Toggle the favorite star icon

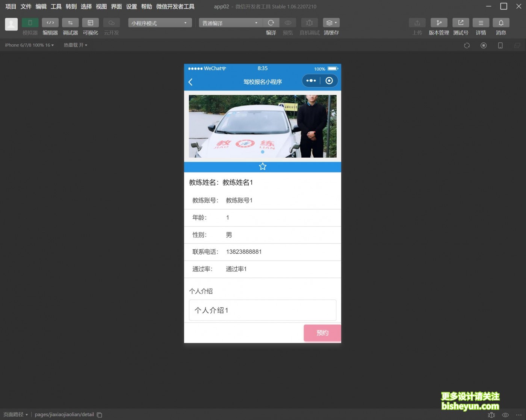point(263,166)
